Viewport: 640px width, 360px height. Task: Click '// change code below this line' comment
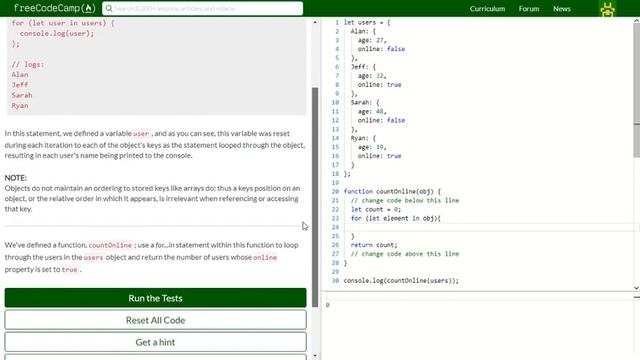[x=405, y=200]
